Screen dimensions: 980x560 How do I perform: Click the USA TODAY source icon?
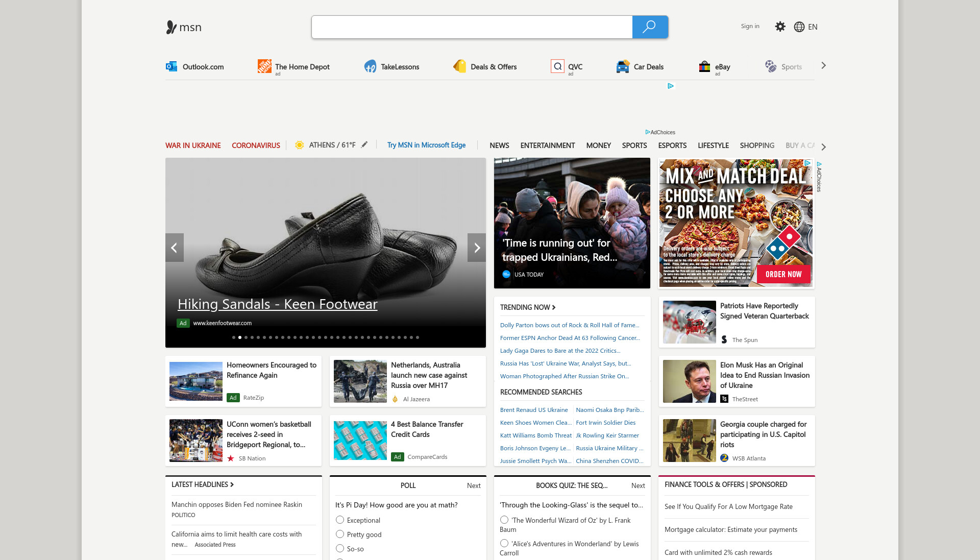tap(506, 274)
